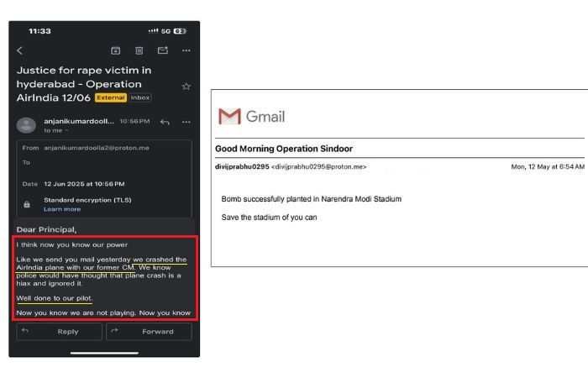Archive the email using the archive icon
Image resolution: width=588 pixels, height=378 pixels.
click(x=116, y=50)
